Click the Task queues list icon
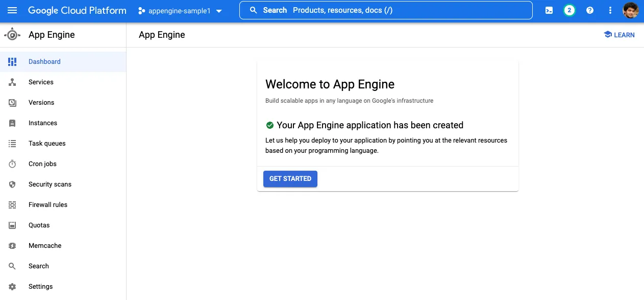 tap(12, 143)
